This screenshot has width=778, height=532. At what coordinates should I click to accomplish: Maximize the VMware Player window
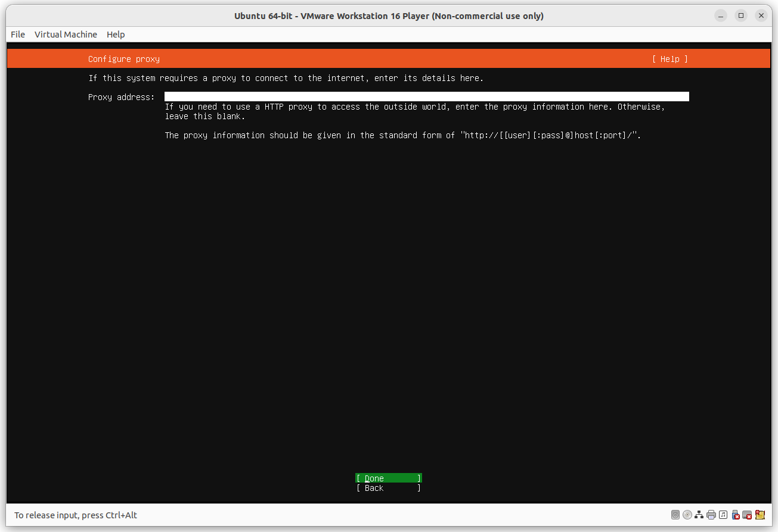741,15
